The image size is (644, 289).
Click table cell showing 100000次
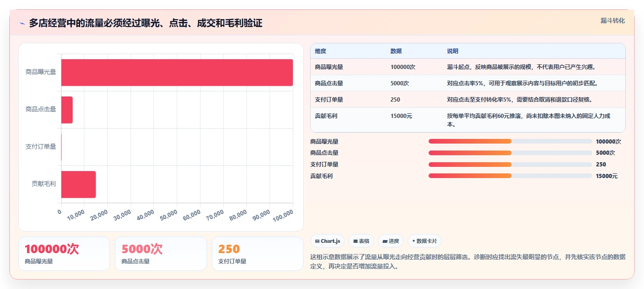click(403, 67)
